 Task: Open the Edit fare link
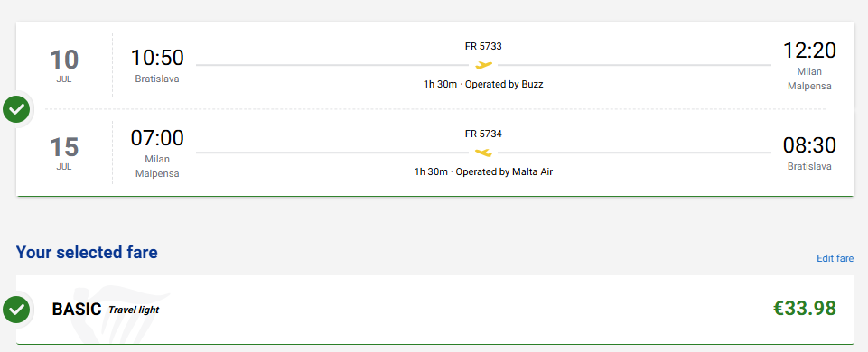click(835, 258)
